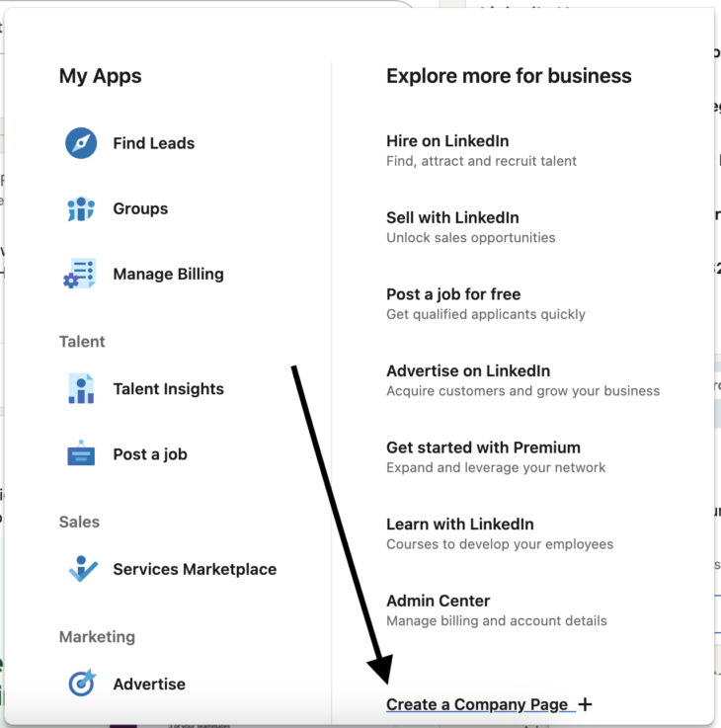Choose Talent Insights from My Apps
This screenshot has height=728, width=721.
pyautogui.click(x=168, y=389)
